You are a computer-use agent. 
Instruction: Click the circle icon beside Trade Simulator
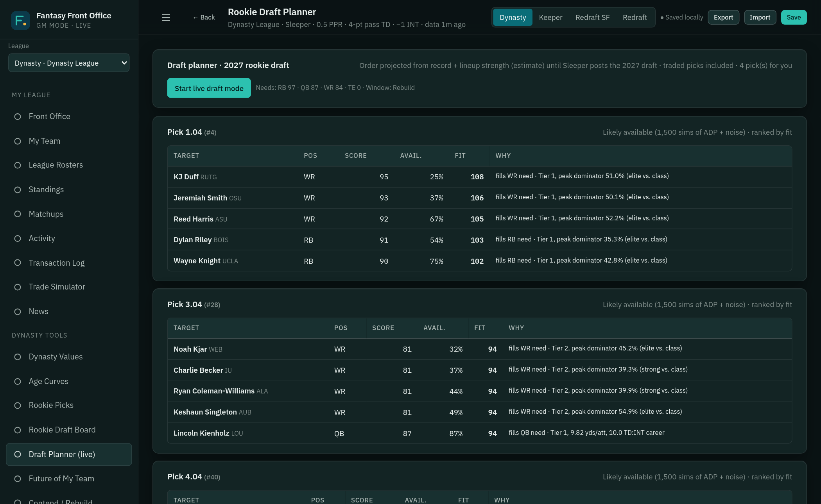[18, 287]
